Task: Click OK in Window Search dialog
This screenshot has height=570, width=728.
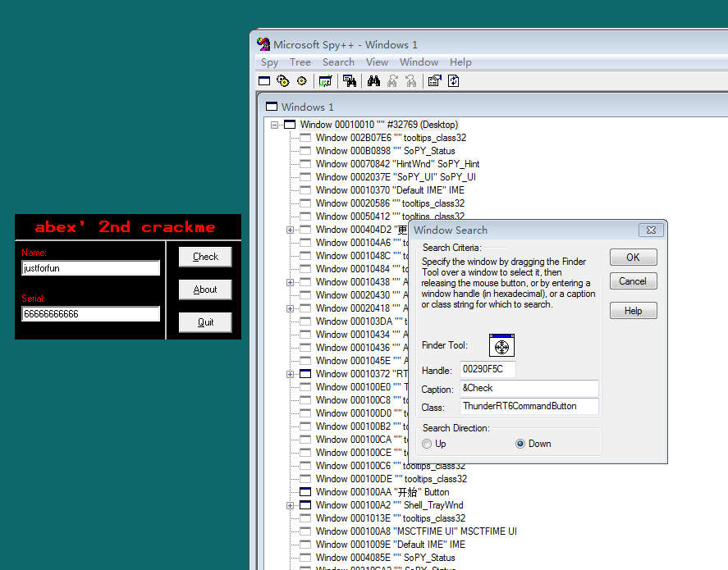Action: click(x=634, y=258)
